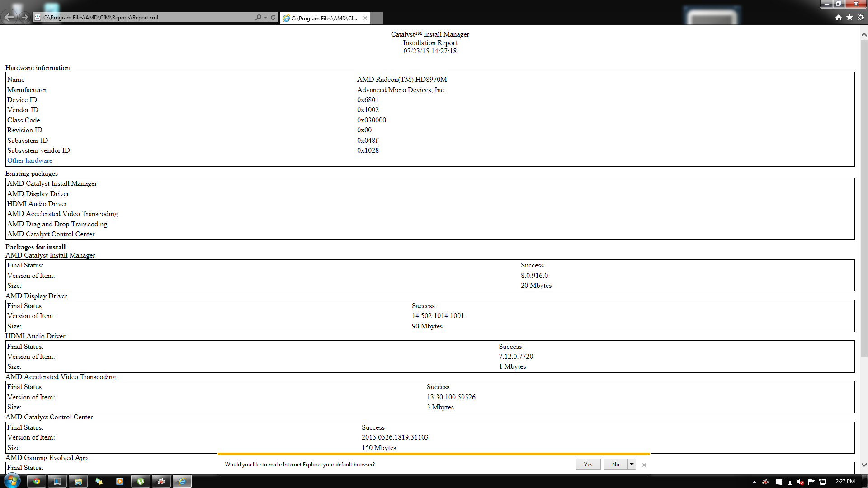Click the 2:27 PM system clock

click(x=845, y=482)
